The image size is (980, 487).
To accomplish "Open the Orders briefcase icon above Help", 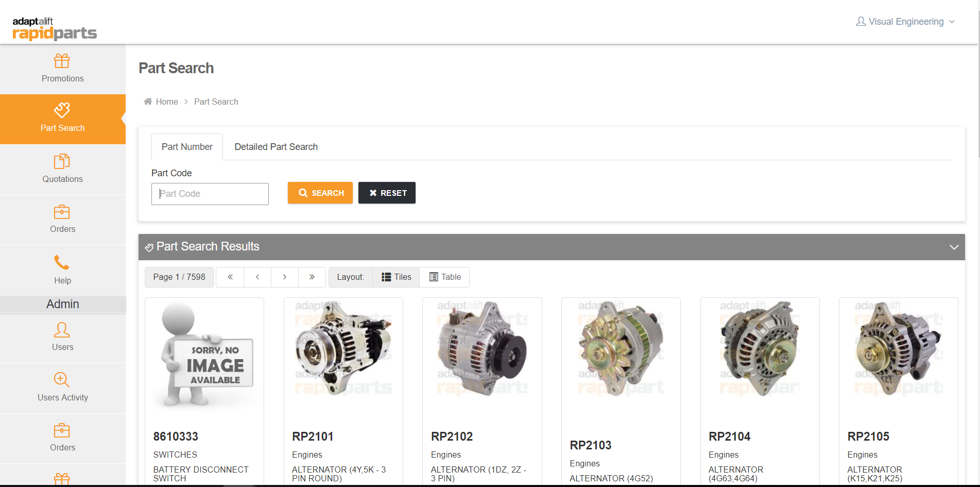I will click(x=62, y=212).
